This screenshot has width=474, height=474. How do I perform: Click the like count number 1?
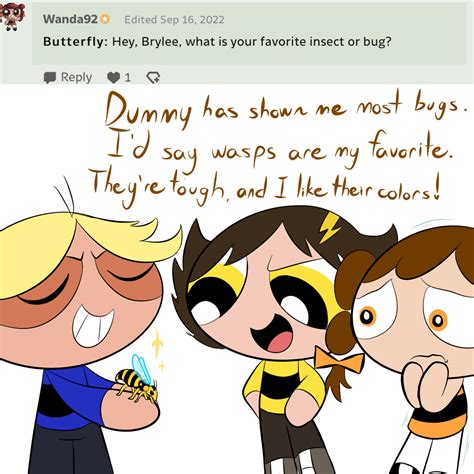pos(127,78)
